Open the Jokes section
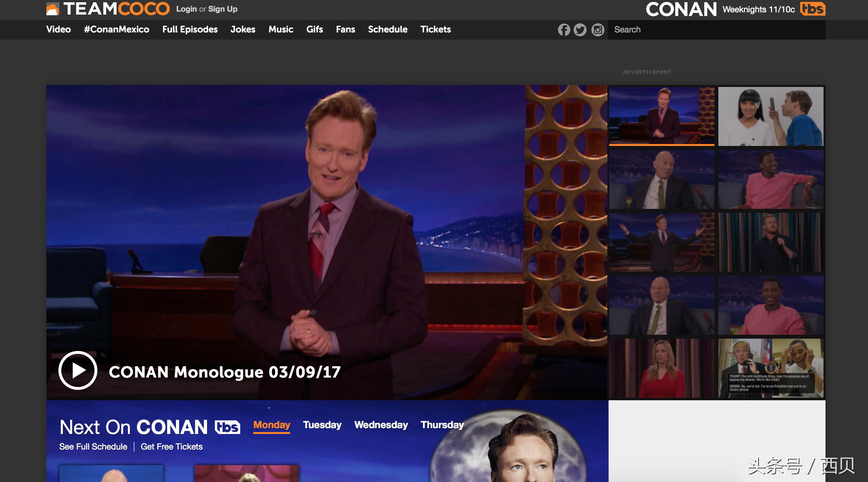 pyautogui.click(x=243, y=30)
